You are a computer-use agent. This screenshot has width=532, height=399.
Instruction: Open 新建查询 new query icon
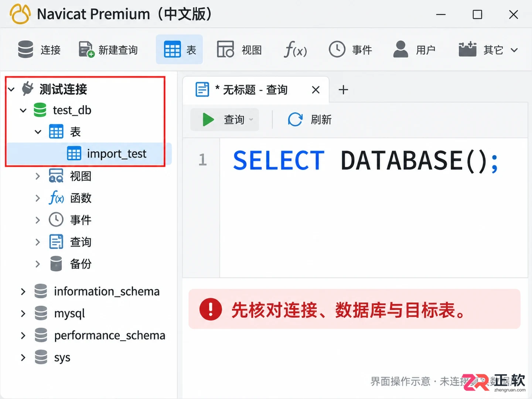point(87,50)
